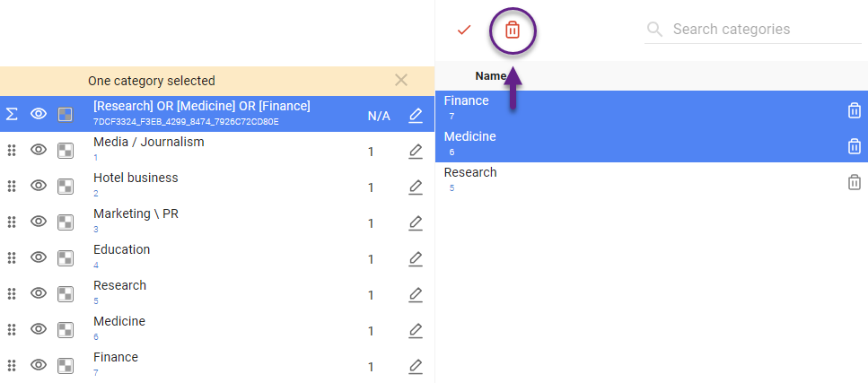Dismiss the 'One category selected' banner
This screenshot has height=383, width=868.
tap(401, 80)
